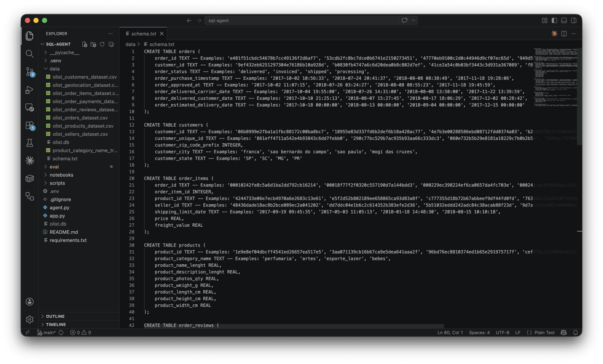Open the notifications bell in status bar

click(x=576, y=332)
